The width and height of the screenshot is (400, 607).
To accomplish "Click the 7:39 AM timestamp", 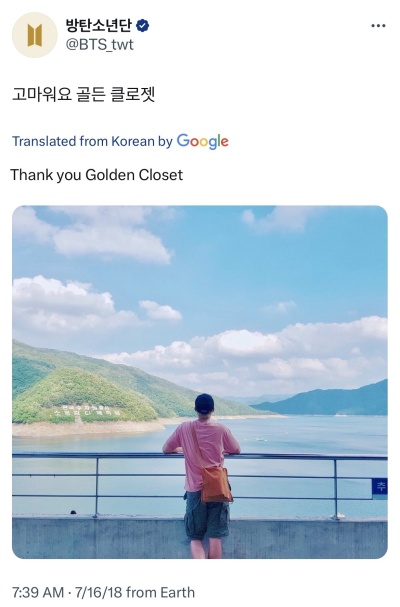I will coord(38,592).
